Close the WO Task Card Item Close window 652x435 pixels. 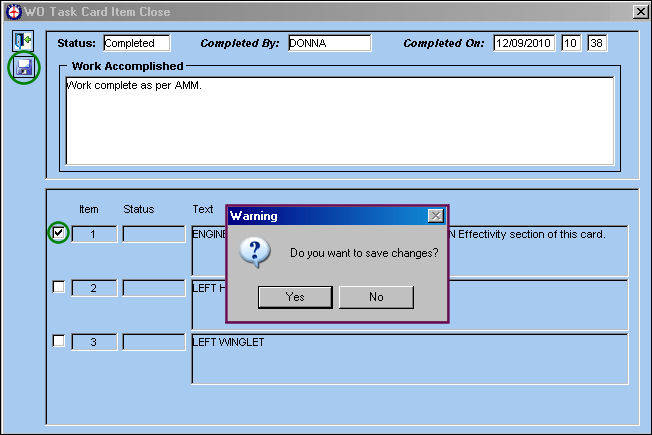coord(641,12)
